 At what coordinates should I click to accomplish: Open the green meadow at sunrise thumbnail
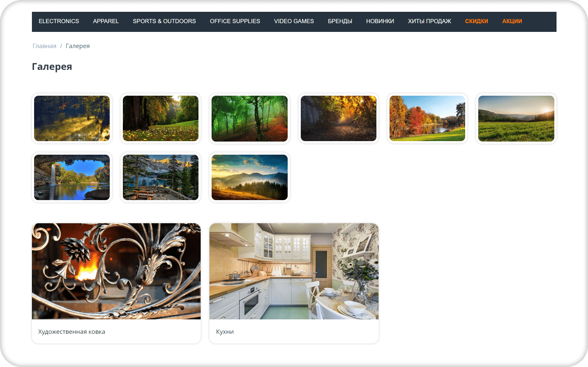(x=516, y=118)
